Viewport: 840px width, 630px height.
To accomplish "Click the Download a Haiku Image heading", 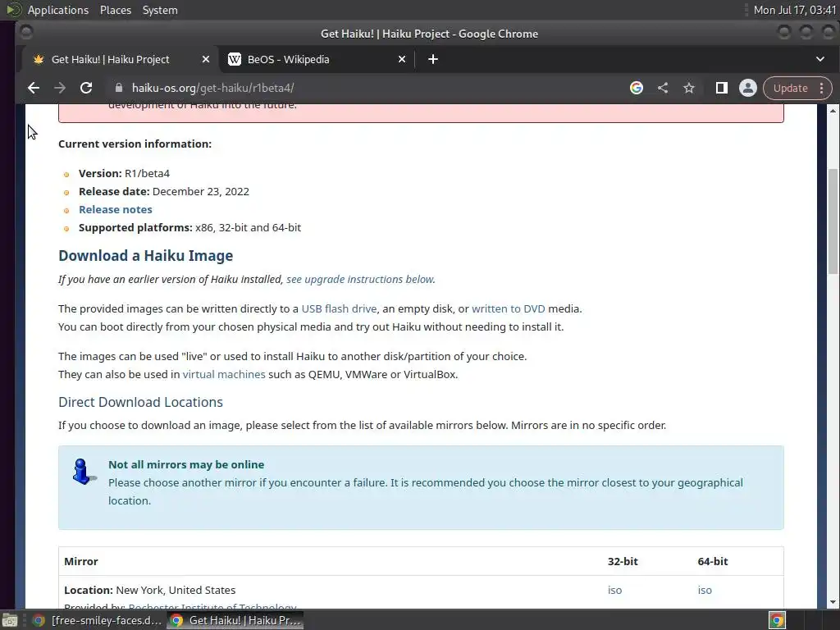I will [146, 256].
